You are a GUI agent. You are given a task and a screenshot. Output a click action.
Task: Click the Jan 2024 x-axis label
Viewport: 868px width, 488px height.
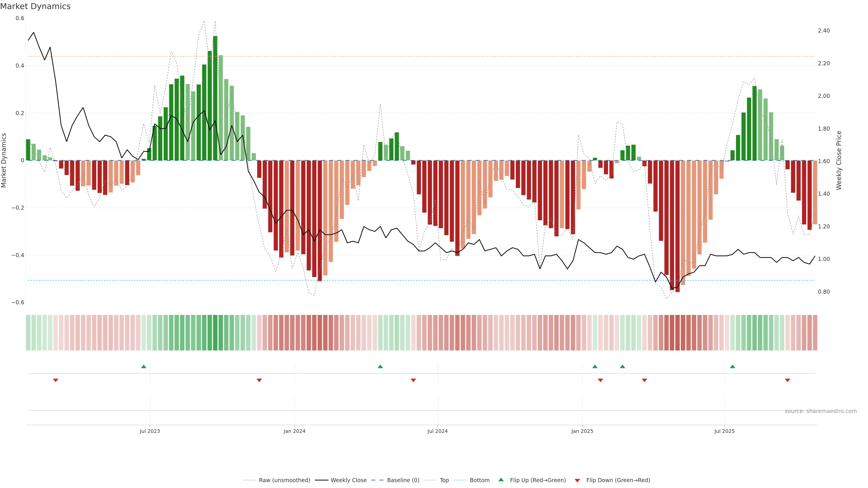click(x=294, y=431)
